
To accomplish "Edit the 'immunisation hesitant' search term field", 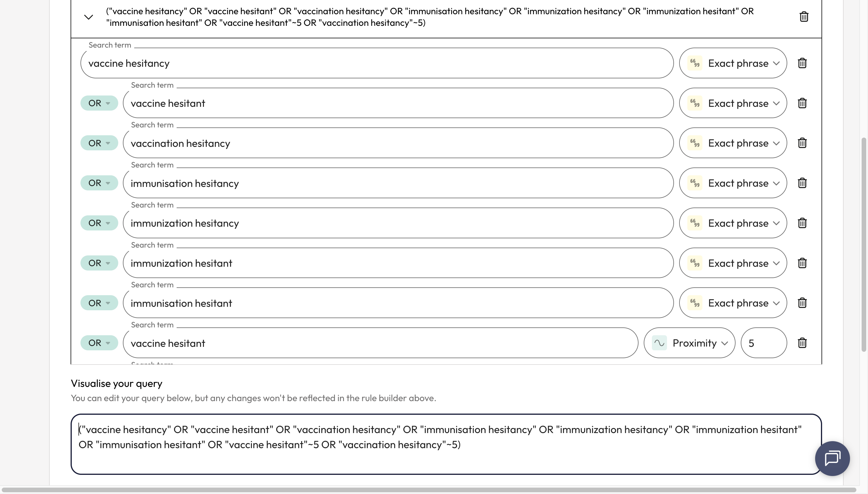I will [398, 303].
